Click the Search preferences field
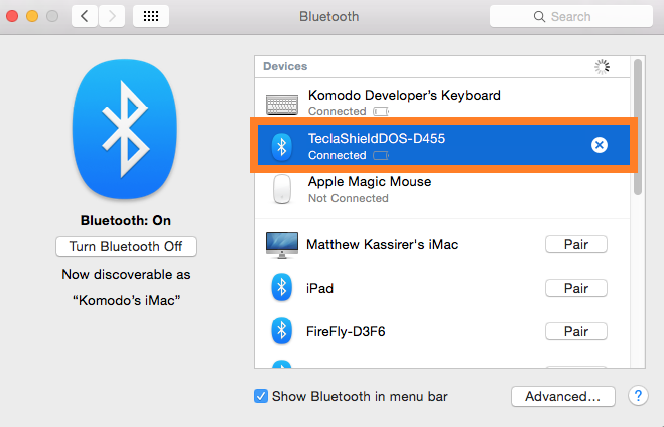664x427 pixels. 568,16
